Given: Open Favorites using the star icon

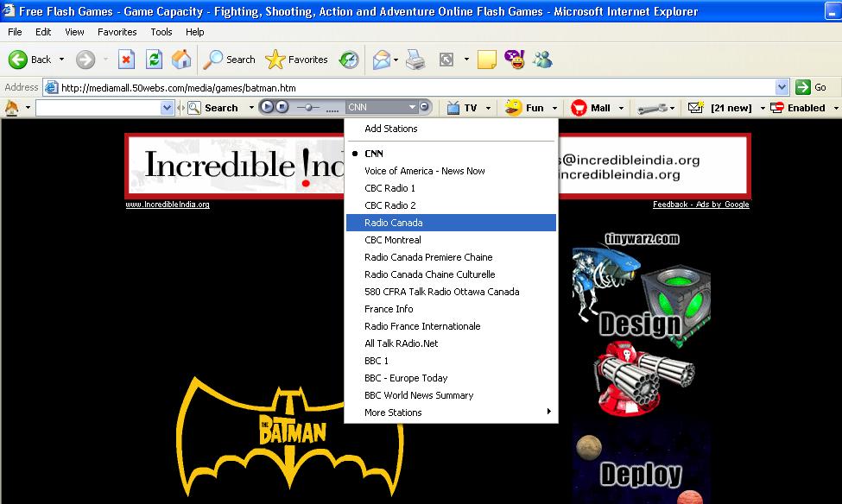Looking at the screenshot, I should point(278,60).
